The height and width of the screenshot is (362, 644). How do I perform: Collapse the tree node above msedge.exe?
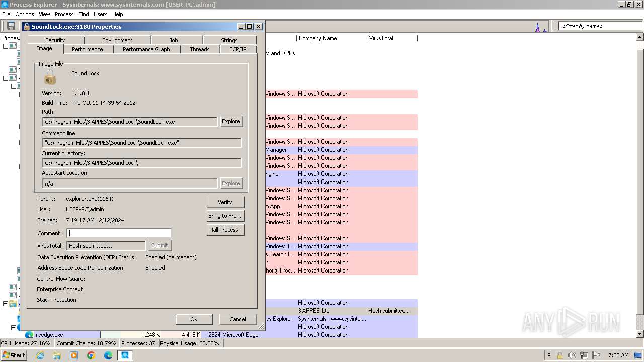pos(13,328)
